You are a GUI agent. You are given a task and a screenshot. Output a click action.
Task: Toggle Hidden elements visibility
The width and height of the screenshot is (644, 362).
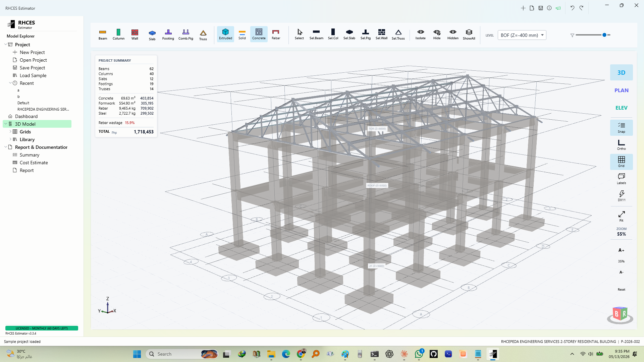453,35
